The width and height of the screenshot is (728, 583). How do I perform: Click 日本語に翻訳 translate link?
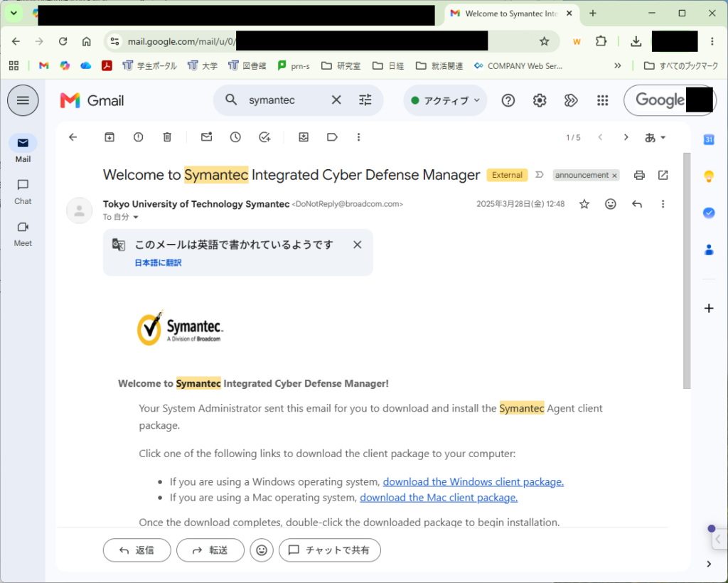point(158,263)
